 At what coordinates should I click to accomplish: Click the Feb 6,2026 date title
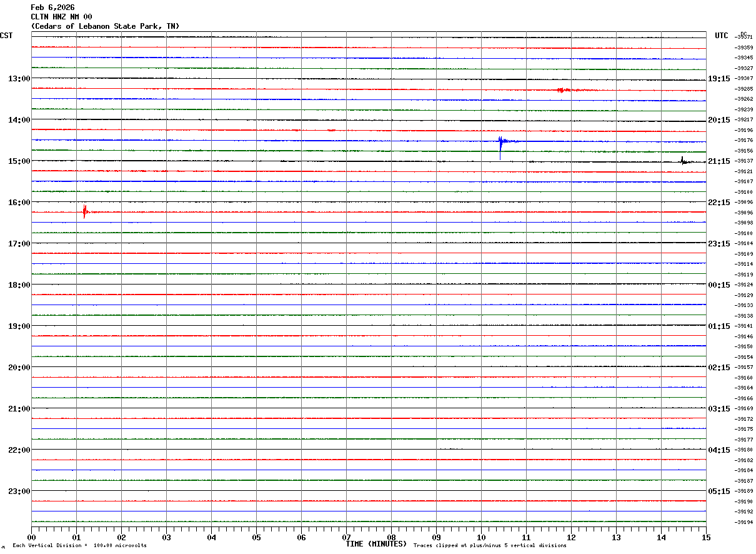click(52, 8)
